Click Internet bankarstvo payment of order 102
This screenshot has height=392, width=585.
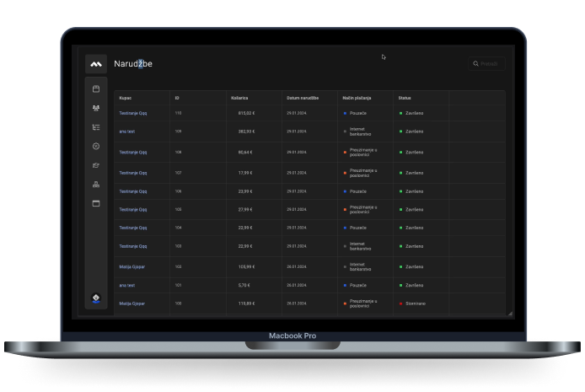(x=360, y=266)
